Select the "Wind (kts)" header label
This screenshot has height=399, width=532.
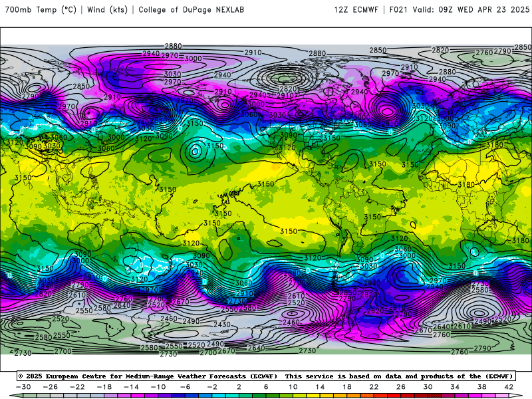(107, 9)
